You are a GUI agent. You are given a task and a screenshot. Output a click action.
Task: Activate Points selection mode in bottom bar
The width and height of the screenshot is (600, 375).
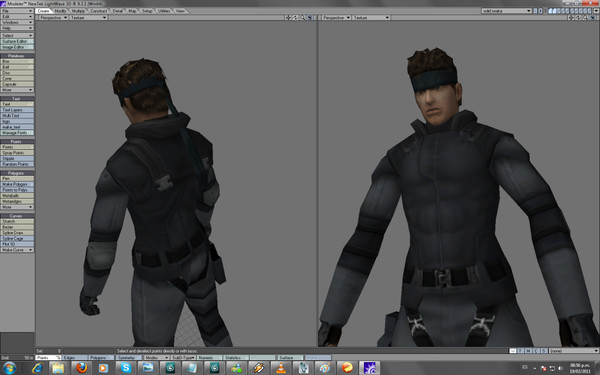[48, 357]
